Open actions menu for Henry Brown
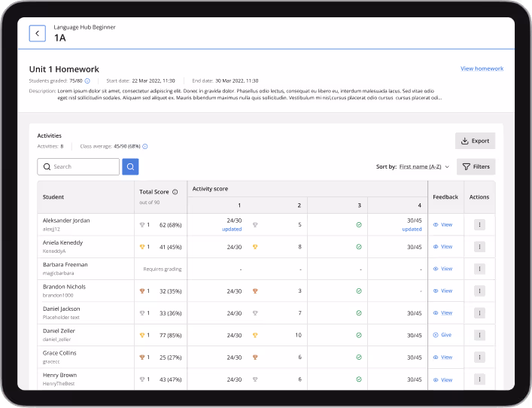Screen dimensions: 532x408 click(479, 379)
